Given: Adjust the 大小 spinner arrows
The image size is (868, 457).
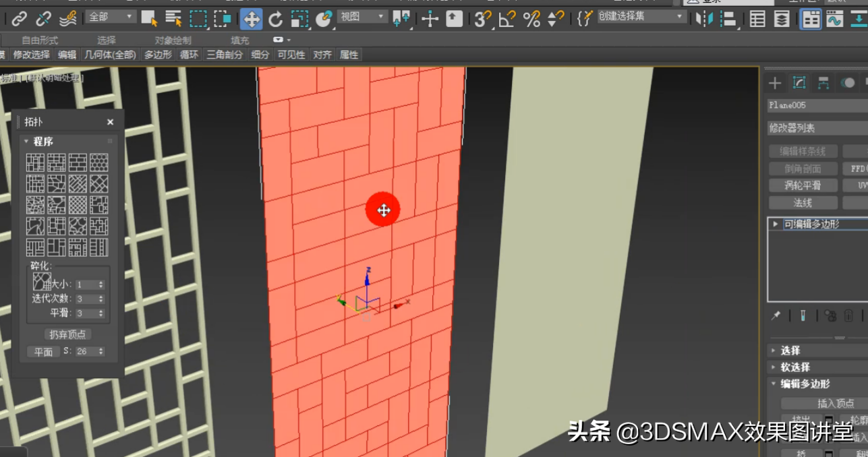Looking at the screenshot, I should (101, 285).
